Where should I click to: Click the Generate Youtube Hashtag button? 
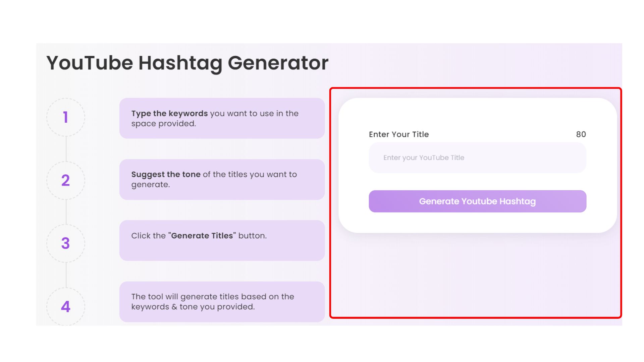pyautogui.click(x=477, y=201)
